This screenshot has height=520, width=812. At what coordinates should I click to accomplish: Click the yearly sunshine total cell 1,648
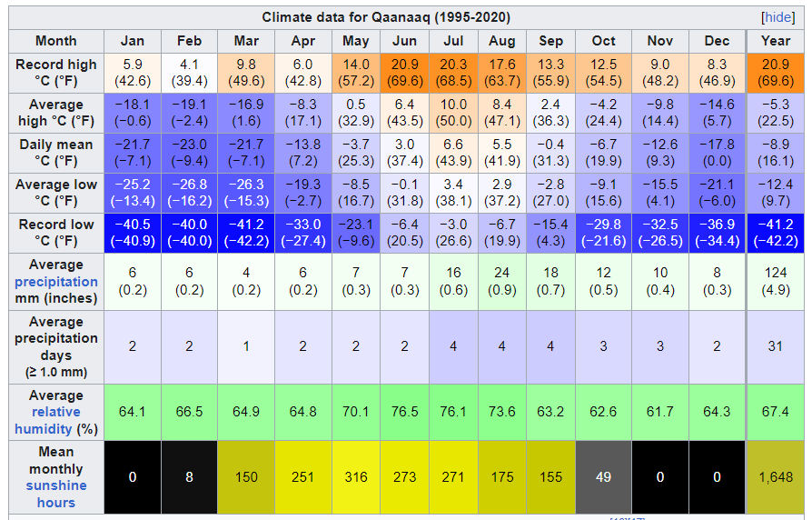[775, 477]
